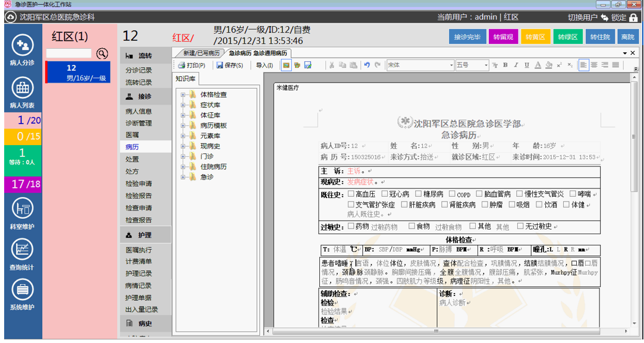Justify text alignment
Screen dimensions: 644x343
(615, 65)
